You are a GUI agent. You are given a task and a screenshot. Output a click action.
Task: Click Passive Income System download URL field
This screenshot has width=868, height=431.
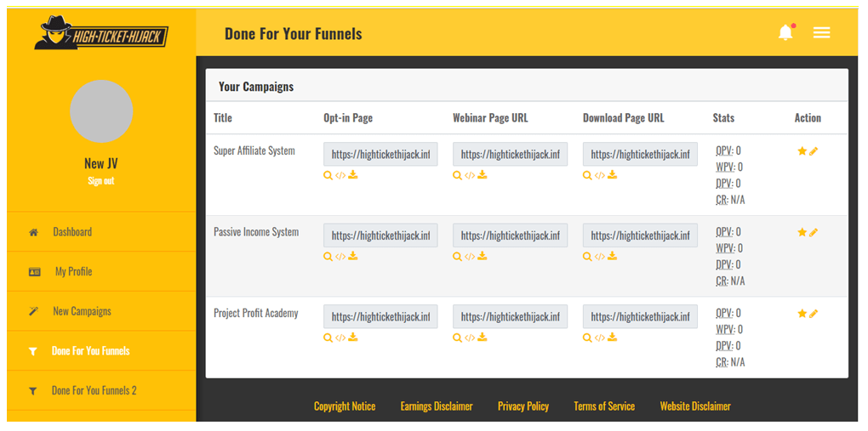(x=640, y=235)
